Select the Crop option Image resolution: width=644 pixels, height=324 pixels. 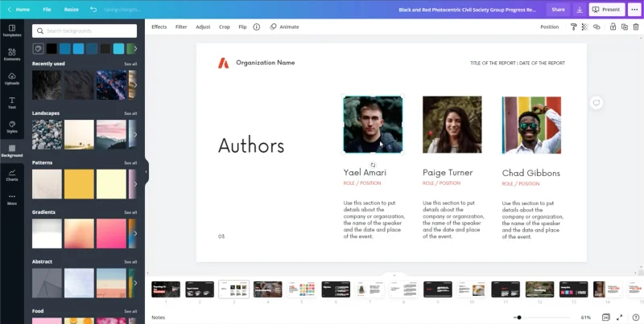pos(225,27)
